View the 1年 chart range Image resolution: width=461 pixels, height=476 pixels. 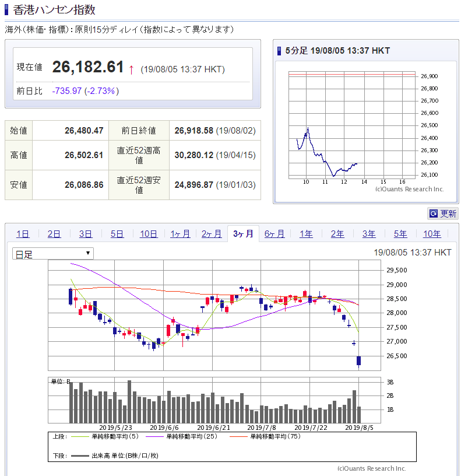click(x=306, y=234)
